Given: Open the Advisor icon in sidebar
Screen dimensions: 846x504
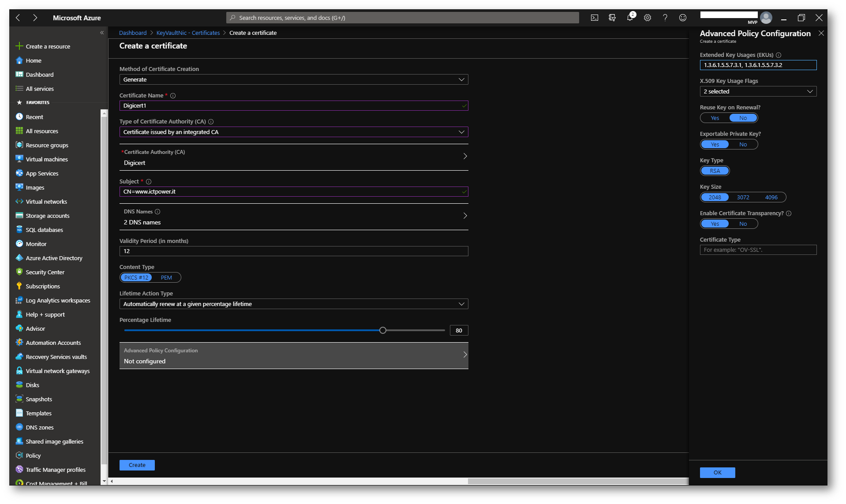Looking at the screenshot, I should click(x=19, y=329).
